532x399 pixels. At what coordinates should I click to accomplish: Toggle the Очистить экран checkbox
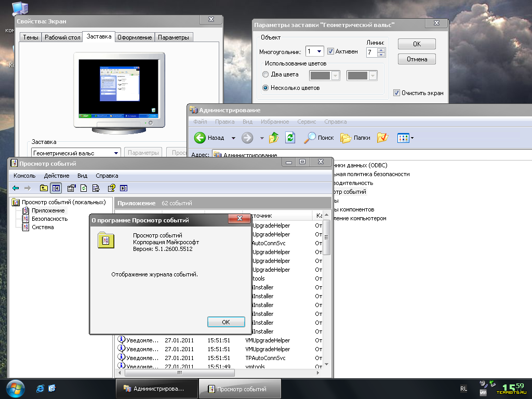(397, 93)
